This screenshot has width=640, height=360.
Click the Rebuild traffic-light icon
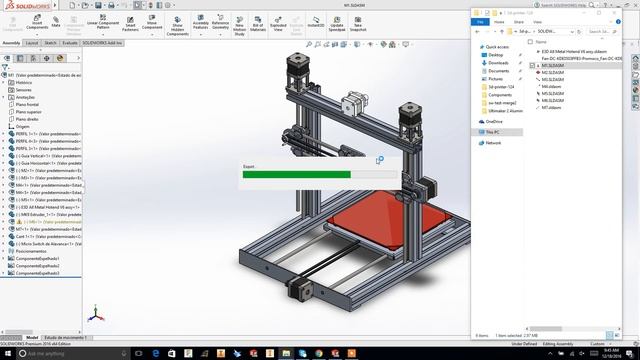point(151,5)
